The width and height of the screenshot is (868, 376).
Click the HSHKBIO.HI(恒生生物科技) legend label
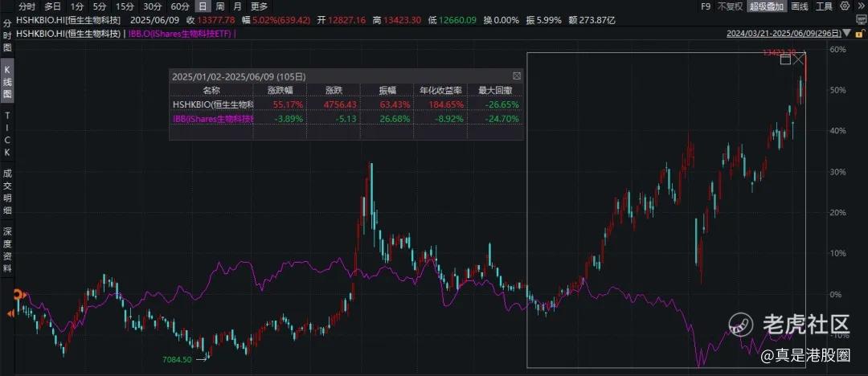pos(68,34)
